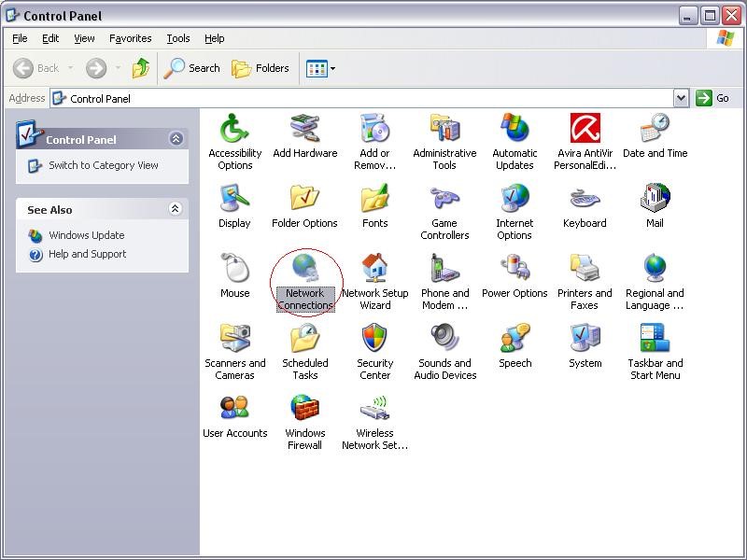Open the Security Center icon
This screenshot has width=747, height=560.
point(375,339)
